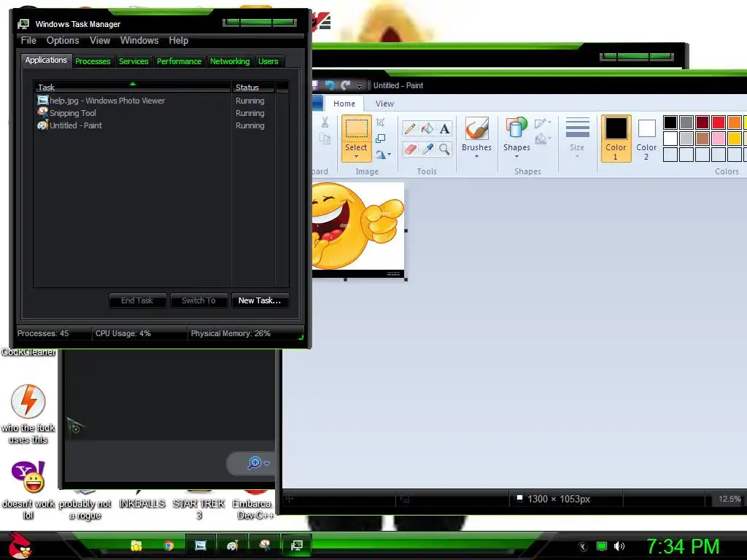Click the Angry Birds start button

pyautogui.click(x=20, y=545)
